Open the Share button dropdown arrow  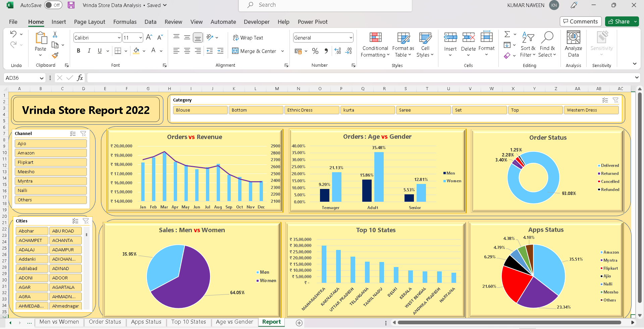[636, 21]
